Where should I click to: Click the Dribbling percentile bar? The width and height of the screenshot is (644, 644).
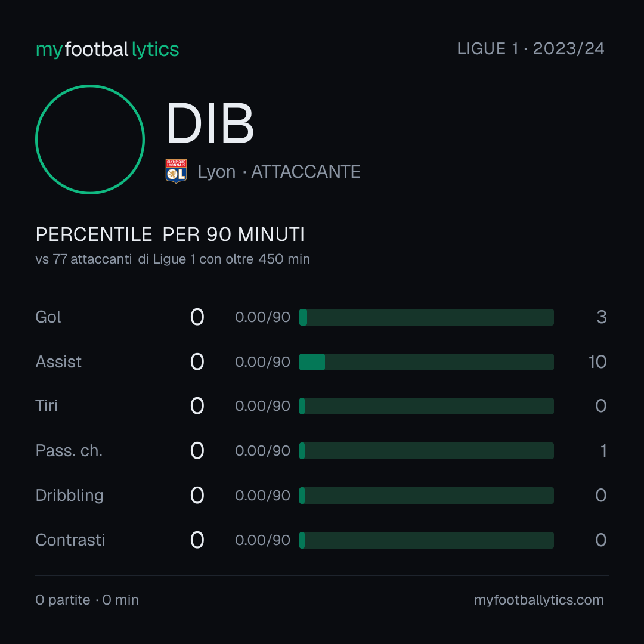point(426,496)
